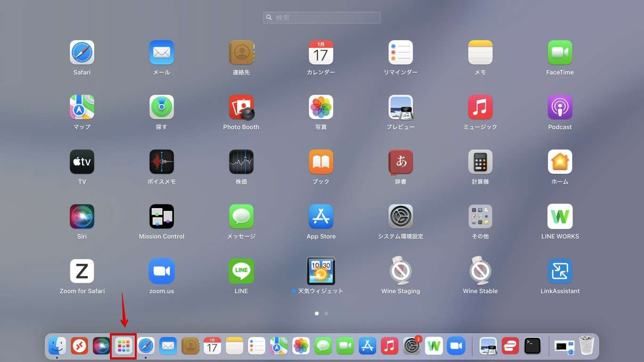The width and height of the screenshot is (644, 362).
Task: Click the Siri icon in the Dock
Action: (101, 346)
